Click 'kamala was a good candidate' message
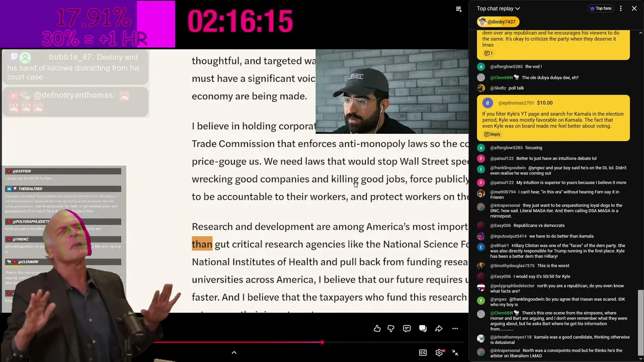Viewport: 644px width, 362px height. tap(560, 340)
